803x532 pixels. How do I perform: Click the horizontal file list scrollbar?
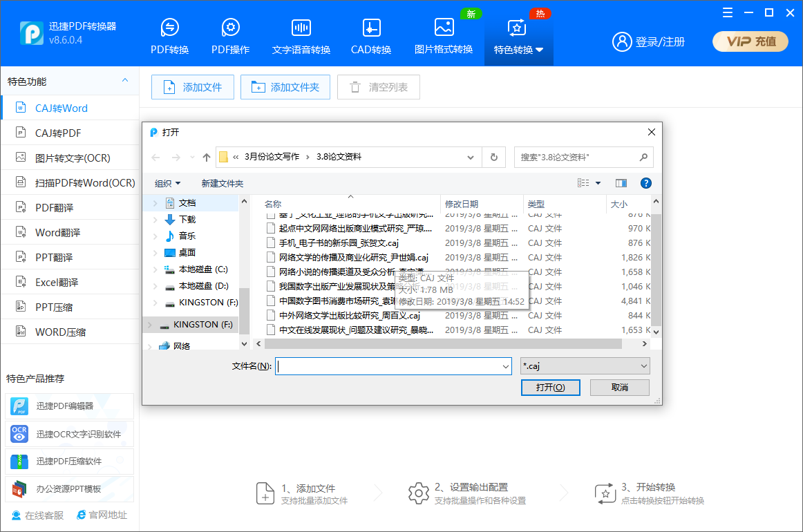[x=443, y=344]
